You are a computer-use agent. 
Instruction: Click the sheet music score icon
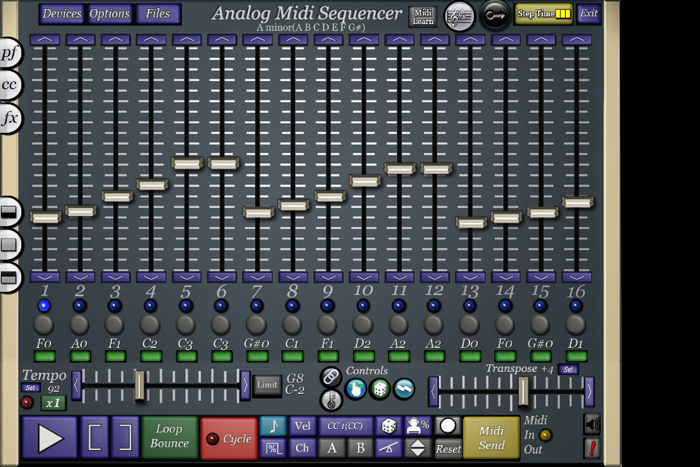click(x=459, y=15)
